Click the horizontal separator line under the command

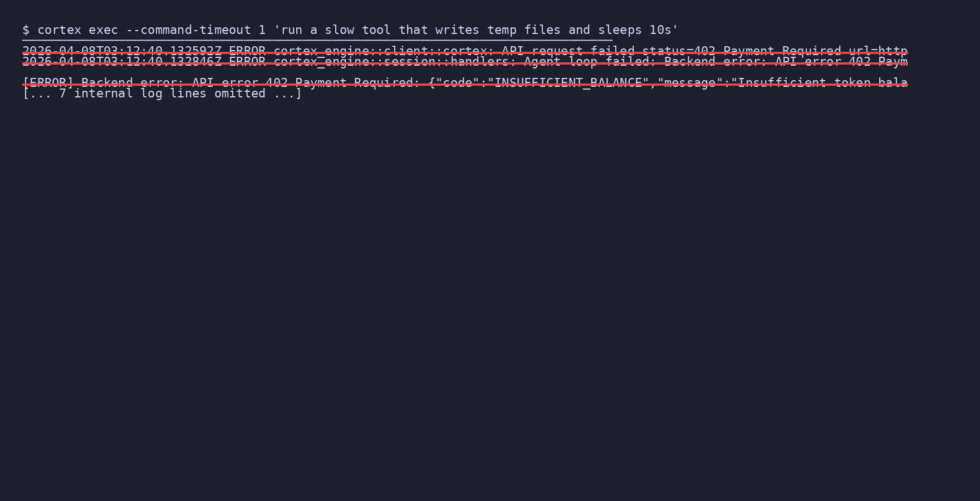317,41
